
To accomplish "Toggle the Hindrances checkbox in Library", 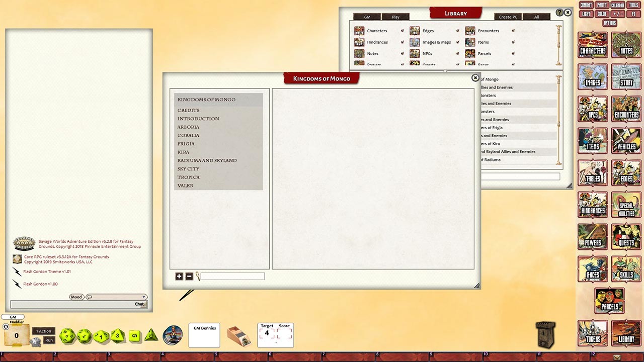I will point(403,42).
